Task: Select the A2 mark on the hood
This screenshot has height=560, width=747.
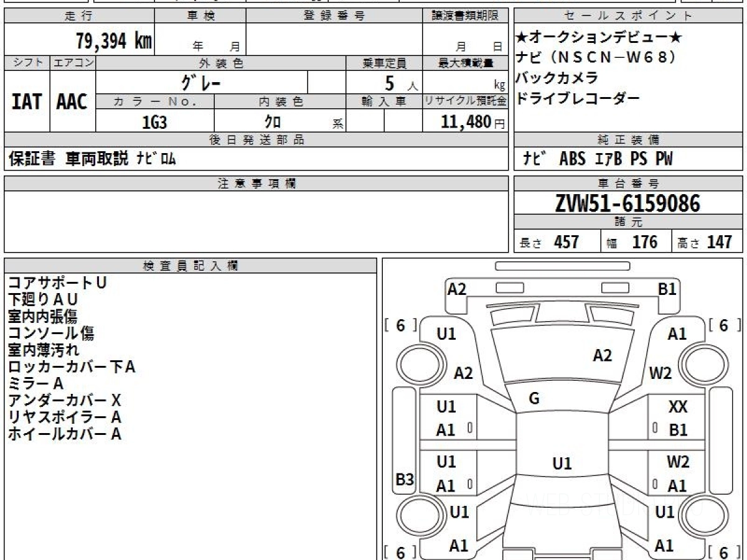Action: [x=602, y=355]
